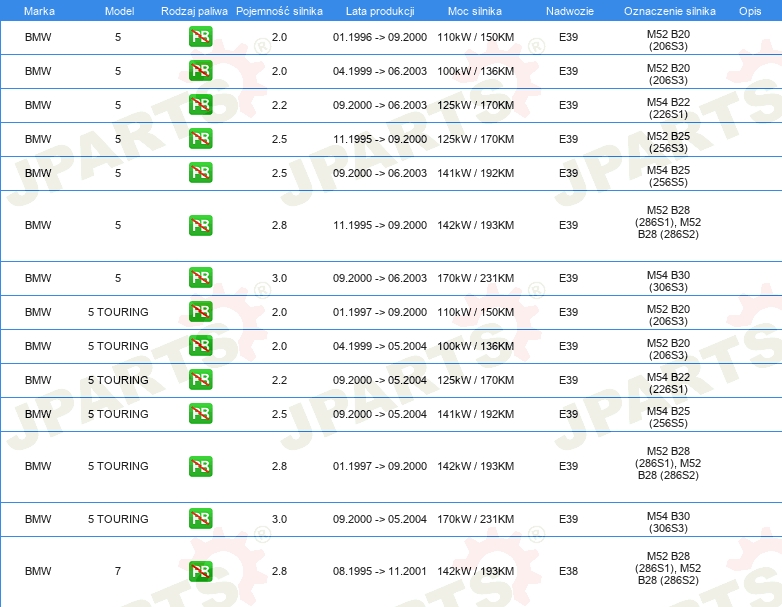Click the Oznaczenie silnika column header
This screenshot has width=782, height=607.
670,11
